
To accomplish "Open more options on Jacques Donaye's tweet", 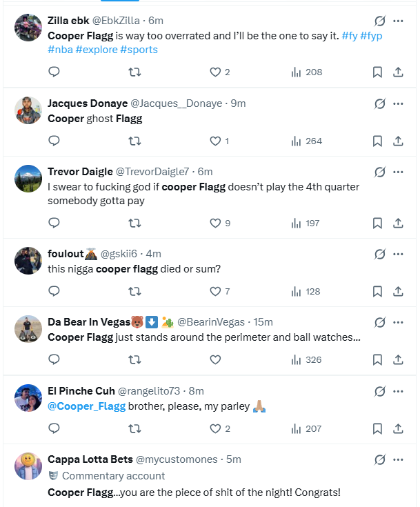I will (x=398, y=103).
